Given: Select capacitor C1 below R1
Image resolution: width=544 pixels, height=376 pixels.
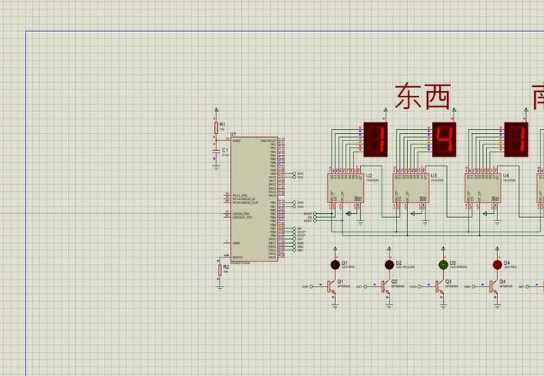Looking at the screenshot, I should 216,152.
